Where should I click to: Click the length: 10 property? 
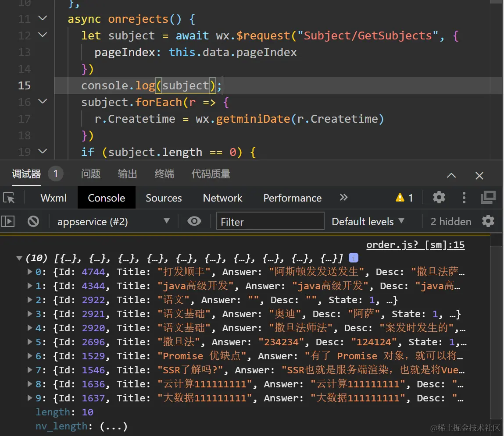click(x=64, y=412)
